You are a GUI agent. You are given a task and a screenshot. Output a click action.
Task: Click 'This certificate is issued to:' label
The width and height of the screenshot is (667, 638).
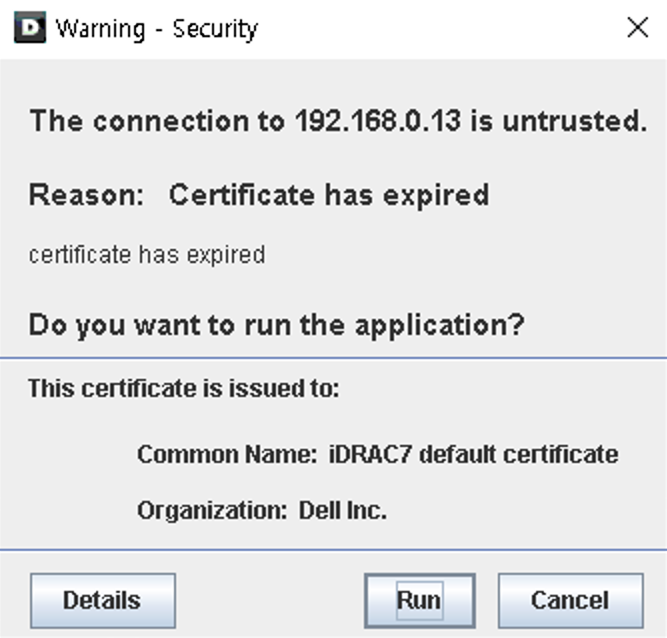(x=184, y=388)
